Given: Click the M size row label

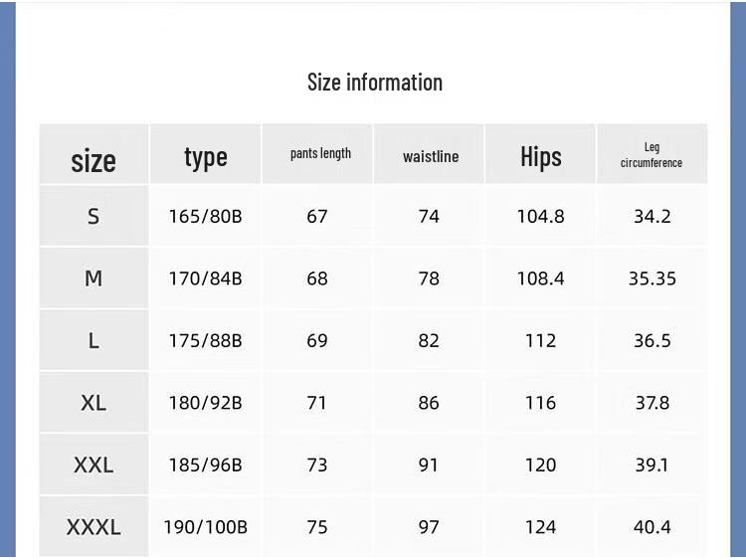Looking at the screenshot, I should 93,279.
